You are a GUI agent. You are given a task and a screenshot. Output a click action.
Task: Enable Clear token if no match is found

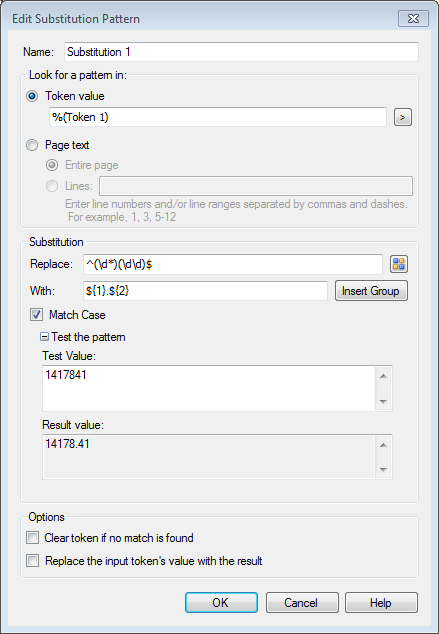[32, 538]
